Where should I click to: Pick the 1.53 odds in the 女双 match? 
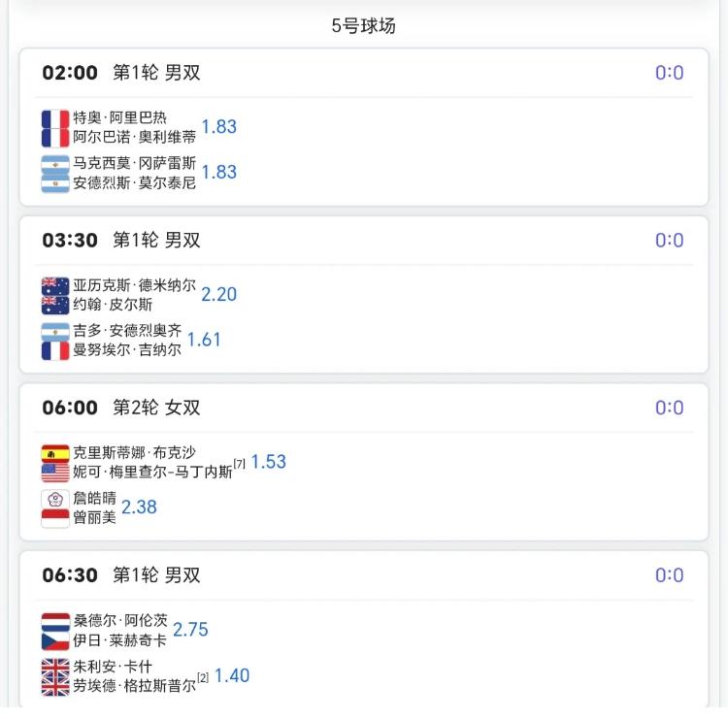(x=269, y=462)
